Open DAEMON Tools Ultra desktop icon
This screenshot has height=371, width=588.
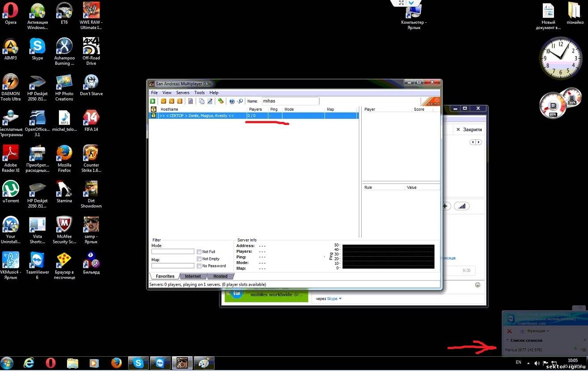point(11,88)
